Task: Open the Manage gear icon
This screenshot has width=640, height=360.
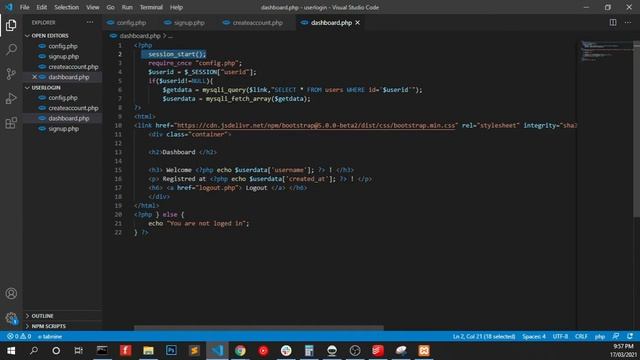Action: (x=11, y=318)
